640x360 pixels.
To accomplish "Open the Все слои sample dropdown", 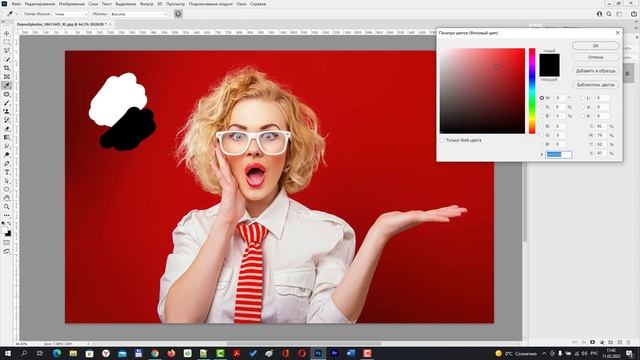I will 138,14.
